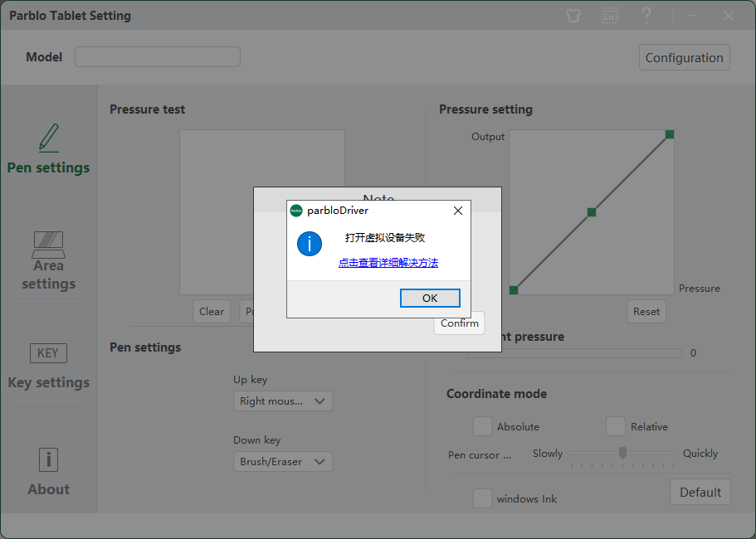This screenshot has width=756, height=539.
Task: Select Absolute coordinate mode
Action: [x=482, y=426]
